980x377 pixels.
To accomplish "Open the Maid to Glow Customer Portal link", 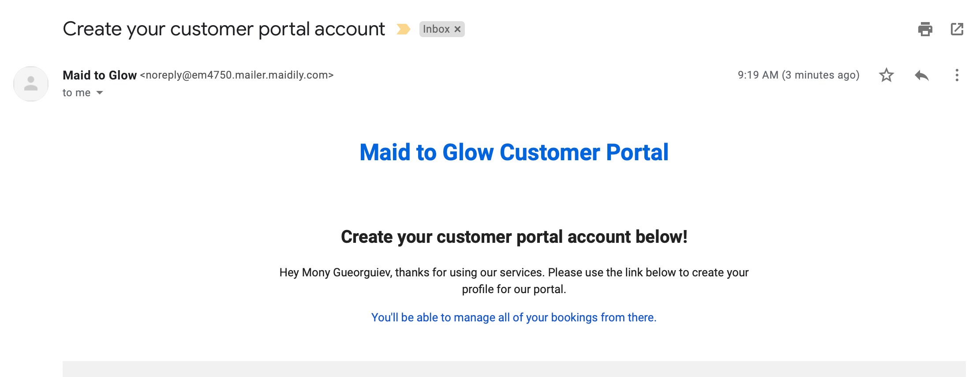I will pos(514,152).
